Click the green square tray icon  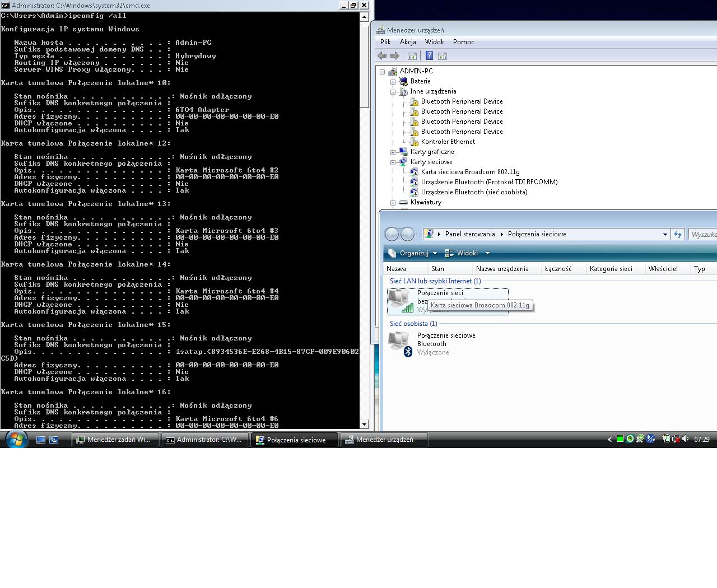[620, 439]
